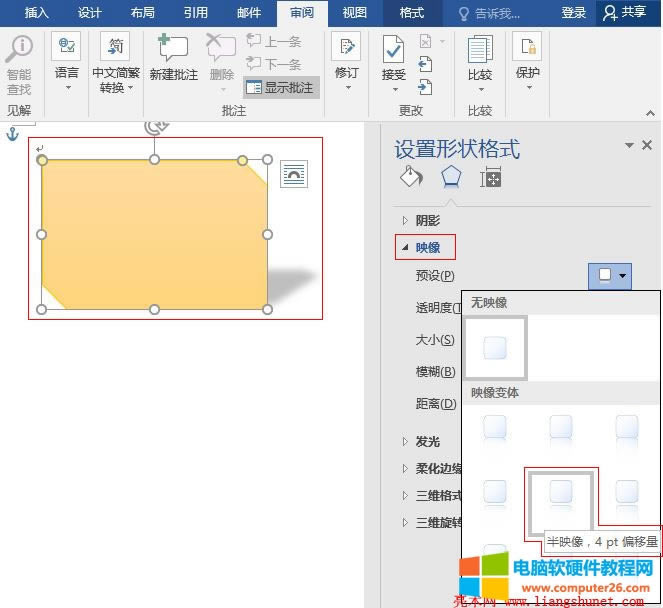Choose half reflection, 4 pt offset preset
Screen dimensions: 663x608
(x=560, y=491)
